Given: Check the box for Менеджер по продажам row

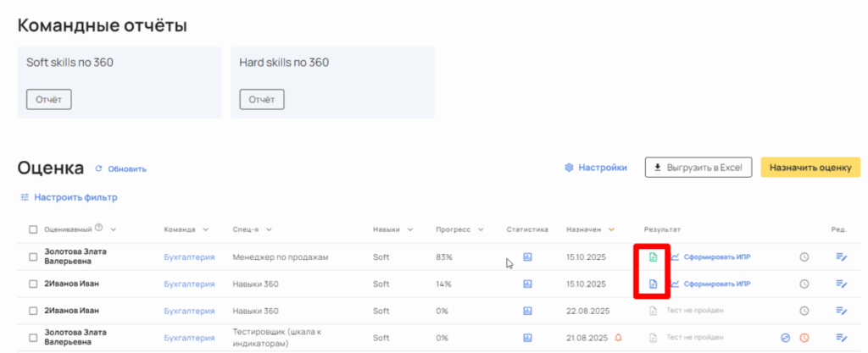Looking at the screenshot, I should click(x=33, y=256).
